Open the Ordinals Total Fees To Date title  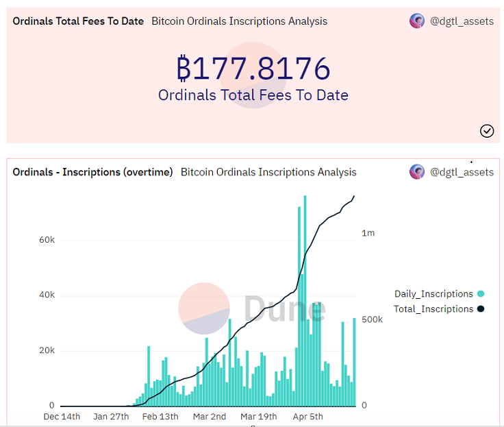click(78, 21)
